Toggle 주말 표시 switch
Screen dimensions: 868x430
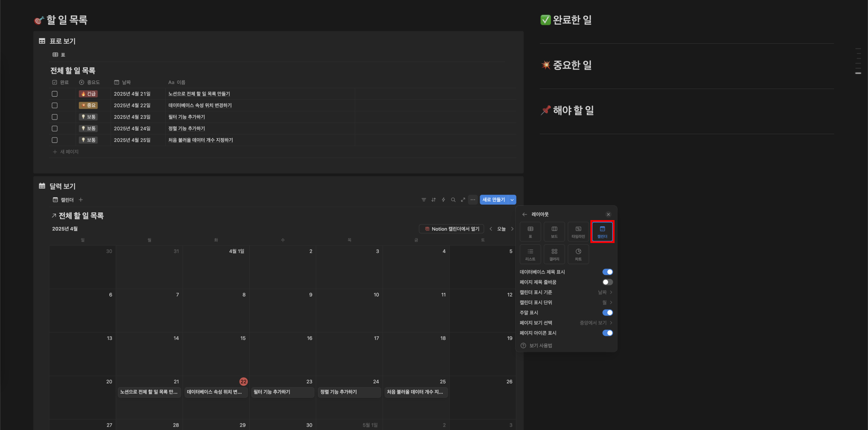(607, 313)
